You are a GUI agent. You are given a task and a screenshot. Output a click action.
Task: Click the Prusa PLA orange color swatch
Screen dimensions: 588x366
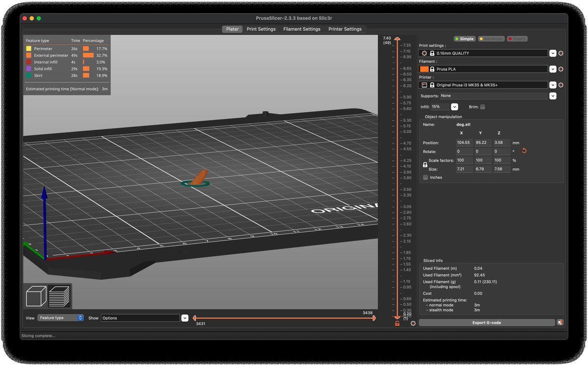pyautogui.click(x=424, y=69)
